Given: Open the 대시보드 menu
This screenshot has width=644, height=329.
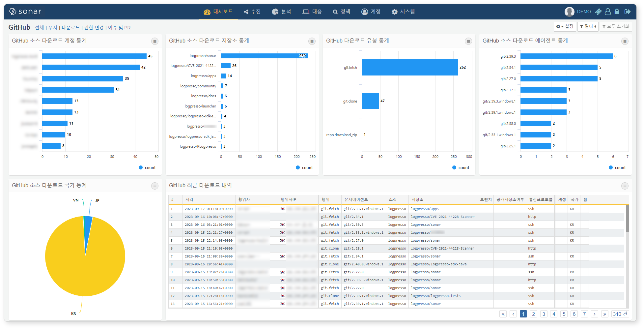Looking at the screenshot, I should 218,12.
